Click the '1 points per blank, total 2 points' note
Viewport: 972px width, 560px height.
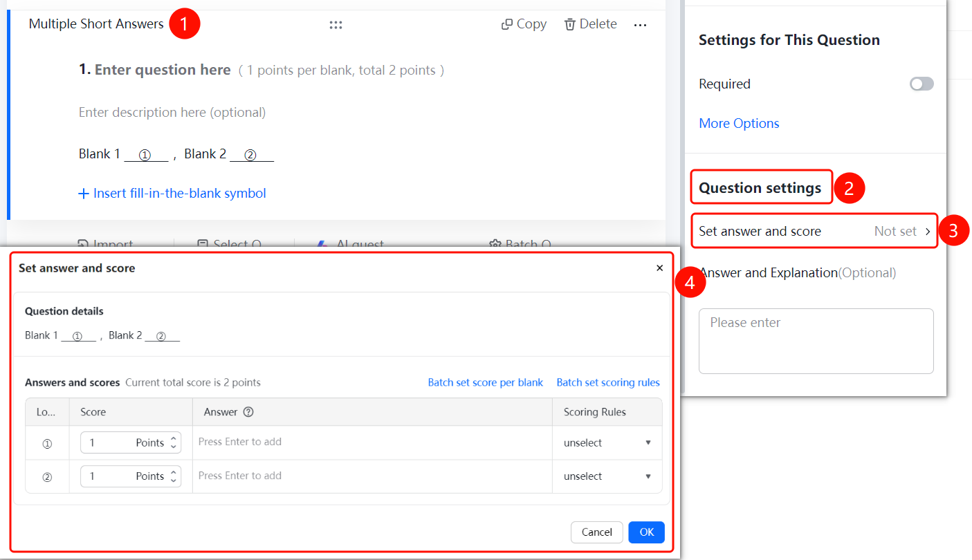(x=341, y=71)
